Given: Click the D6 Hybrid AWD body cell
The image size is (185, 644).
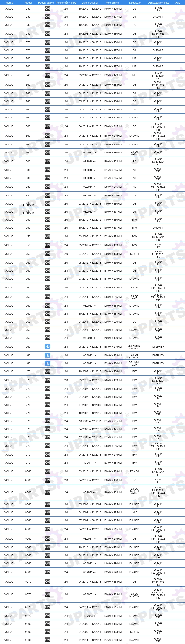Looking at the screenshot, I should 134,364.
